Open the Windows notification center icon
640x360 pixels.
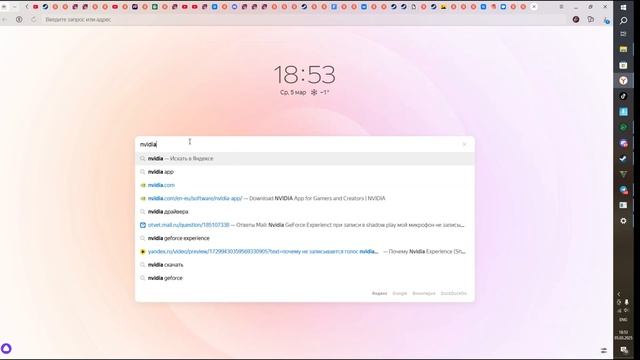[624, 350]
